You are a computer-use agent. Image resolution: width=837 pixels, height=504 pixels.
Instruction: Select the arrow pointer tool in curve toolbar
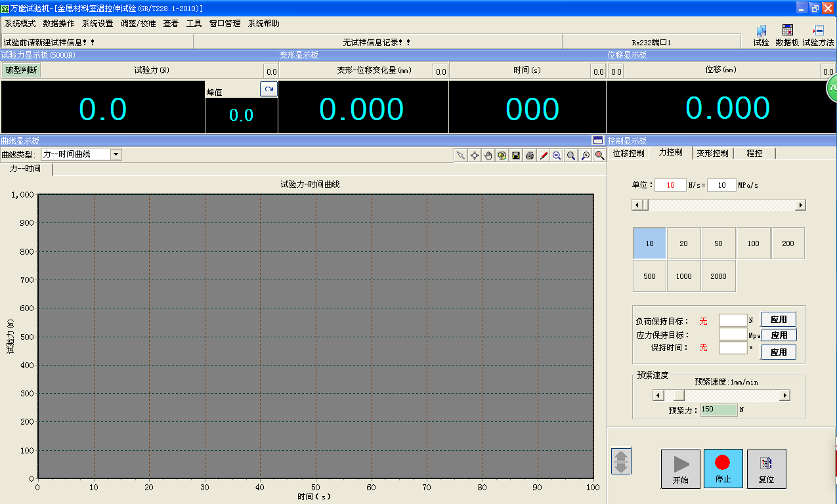tap(461, 156)
